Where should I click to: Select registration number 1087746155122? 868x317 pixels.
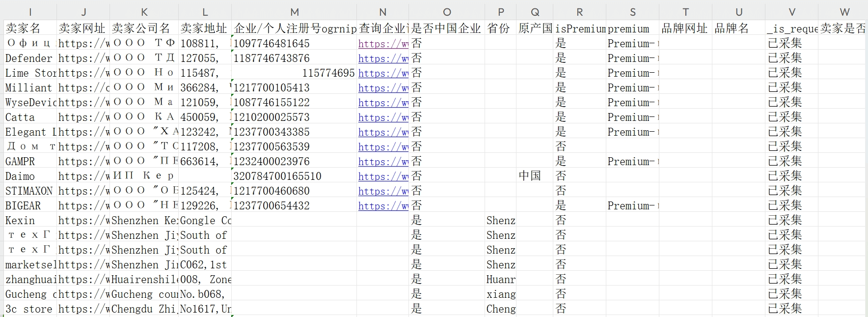click(294, 102)
